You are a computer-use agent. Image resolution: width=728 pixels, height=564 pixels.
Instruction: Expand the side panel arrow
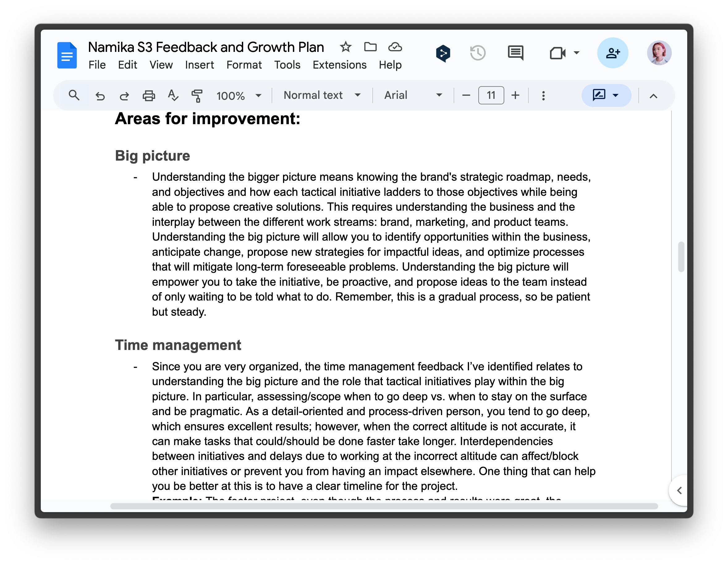679,490
